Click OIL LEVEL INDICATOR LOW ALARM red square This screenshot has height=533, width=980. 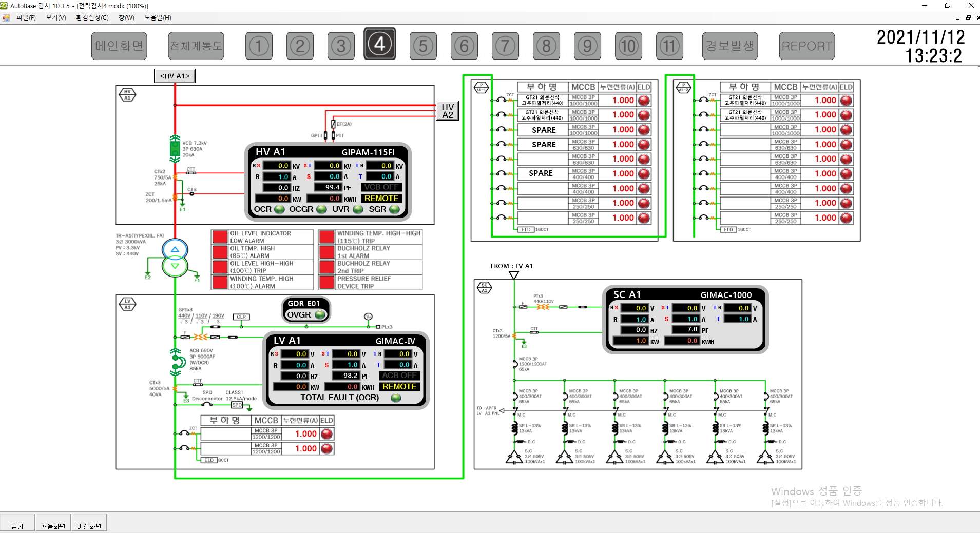(220, 236)
